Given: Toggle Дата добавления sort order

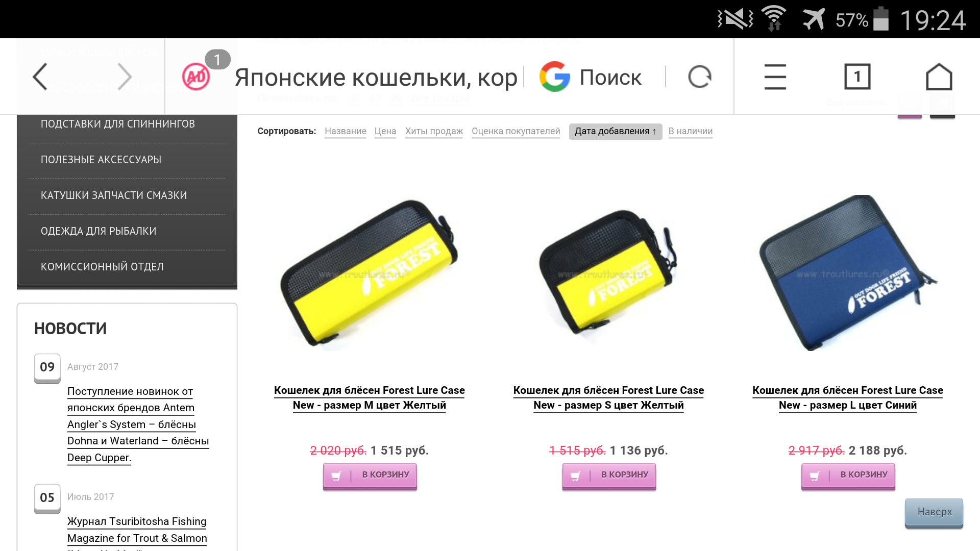Looking at the screenshot, I should pyautogui.click(x=616, y=132).
